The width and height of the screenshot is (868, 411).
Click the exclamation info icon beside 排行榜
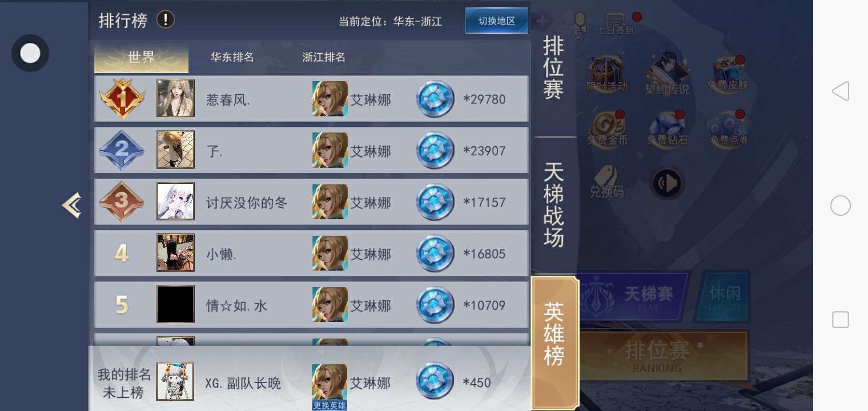click(166, 20)
